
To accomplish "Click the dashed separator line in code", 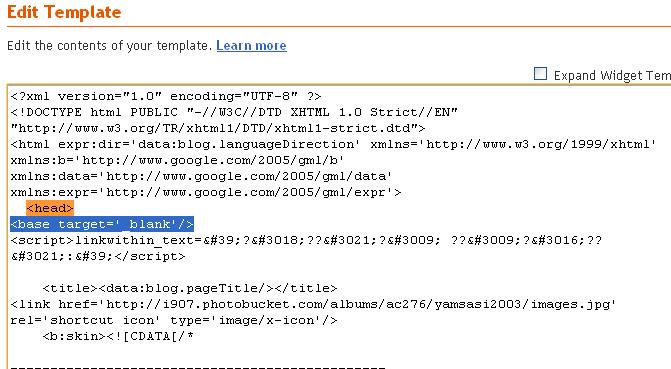I will pos(198,366).
